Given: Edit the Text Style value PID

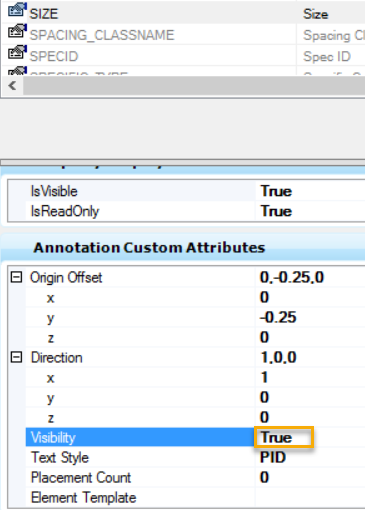Looking at the screenshot, I should 310,457.
